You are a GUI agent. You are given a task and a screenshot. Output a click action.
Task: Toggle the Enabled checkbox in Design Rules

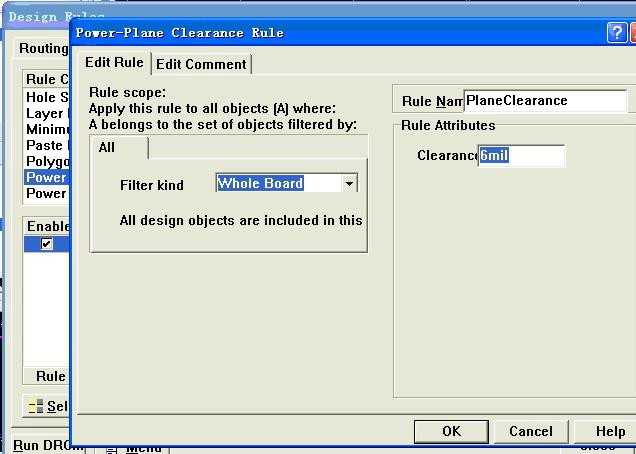(x=47, y=244)
